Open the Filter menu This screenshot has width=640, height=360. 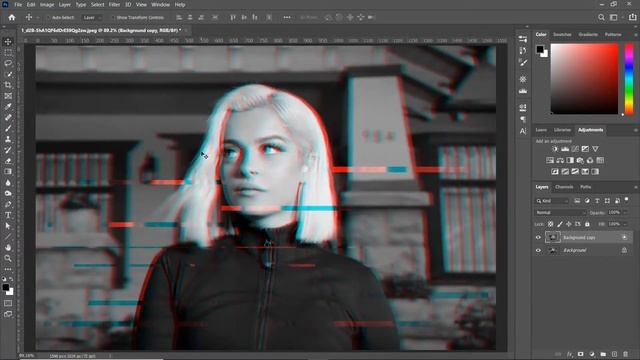pyautogui.click(x=114, y=4)
